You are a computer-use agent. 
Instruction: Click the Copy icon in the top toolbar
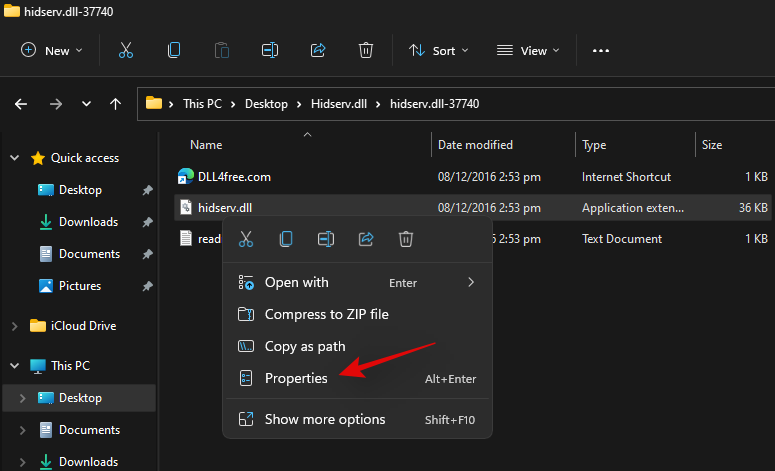174,50
